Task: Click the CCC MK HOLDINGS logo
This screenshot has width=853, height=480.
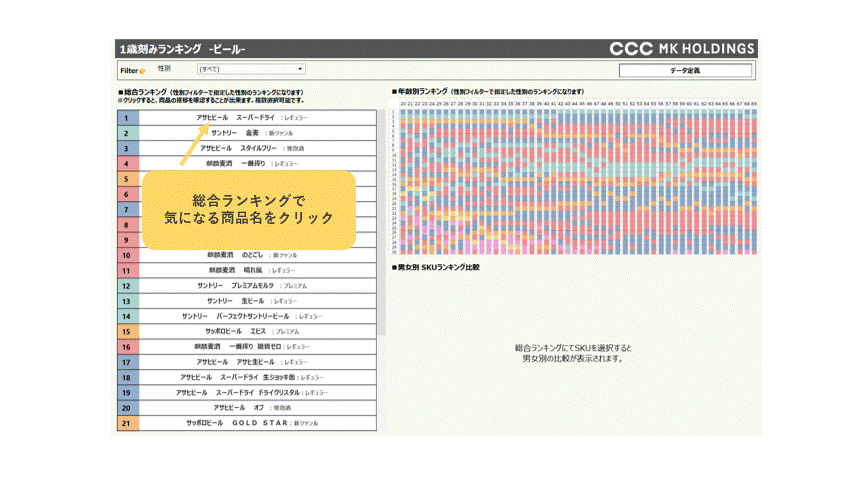Action: pyautogui.click(x=682, y=49)
